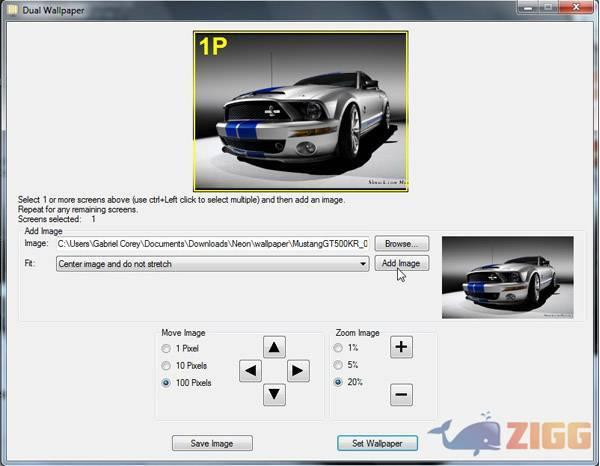Image resolution: width=600 pixels, height=466 pixels.
Task: Click the Browse button
Action: 402,243
